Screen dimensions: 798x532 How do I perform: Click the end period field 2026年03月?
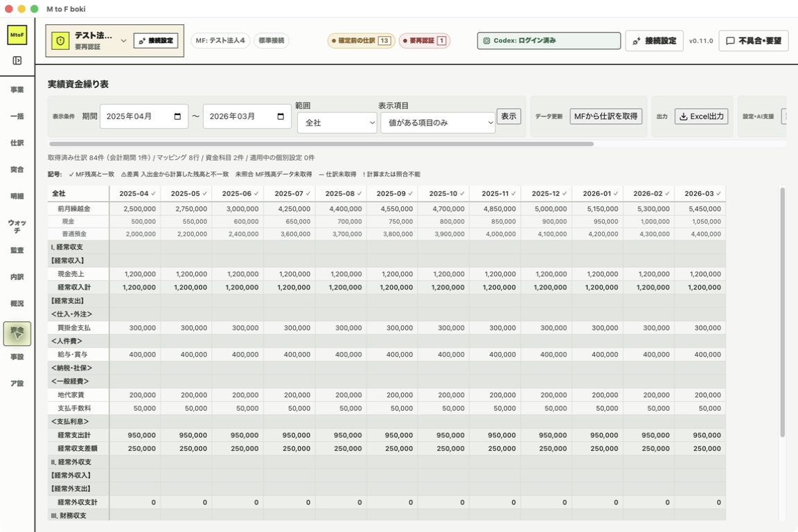[247, 116]
